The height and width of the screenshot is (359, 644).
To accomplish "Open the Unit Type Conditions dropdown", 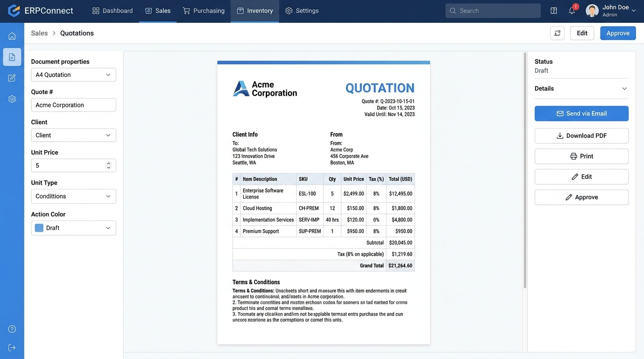I will click(x=73, y=196).
